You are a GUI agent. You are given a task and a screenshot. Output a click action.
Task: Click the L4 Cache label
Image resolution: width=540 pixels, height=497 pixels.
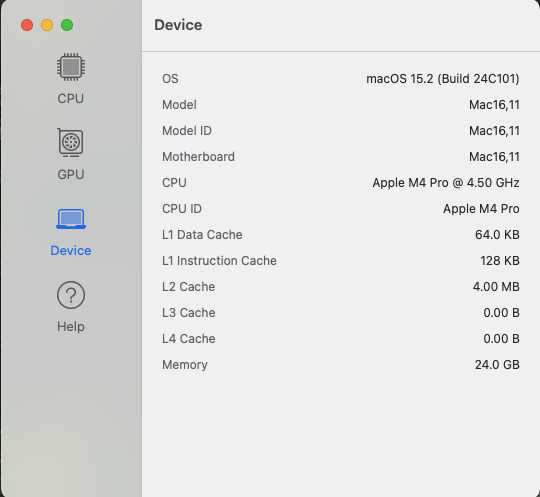pyautogui.click(x=189, y=339)
